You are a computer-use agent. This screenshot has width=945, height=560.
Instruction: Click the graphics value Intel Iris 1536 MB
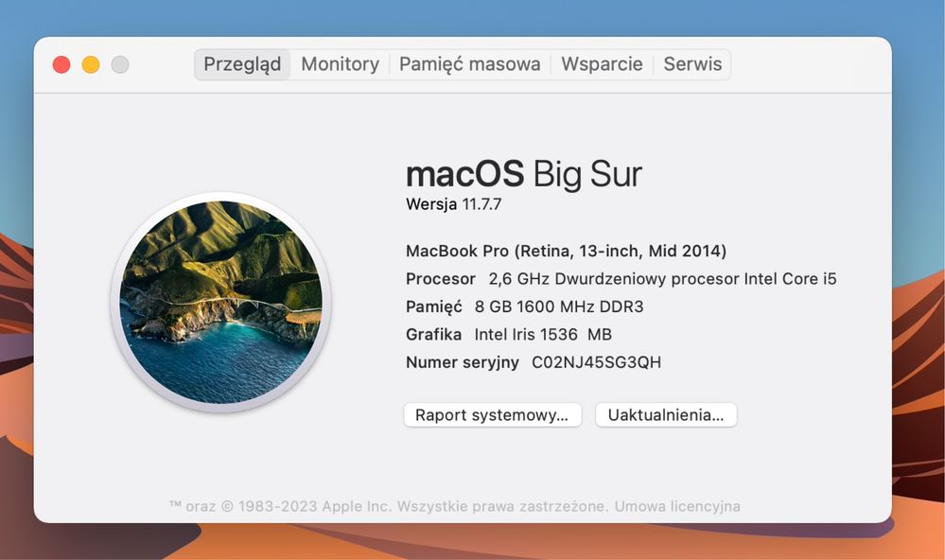click(542, 335)
